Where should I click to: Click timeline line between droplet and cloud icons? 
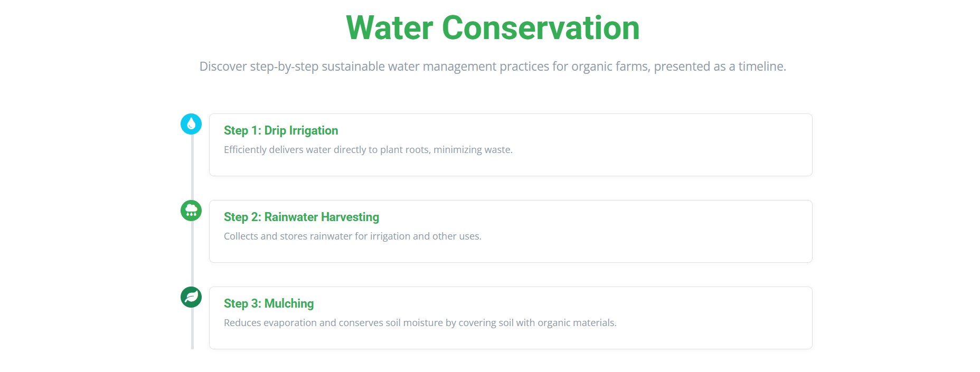[x=192, y=167]
